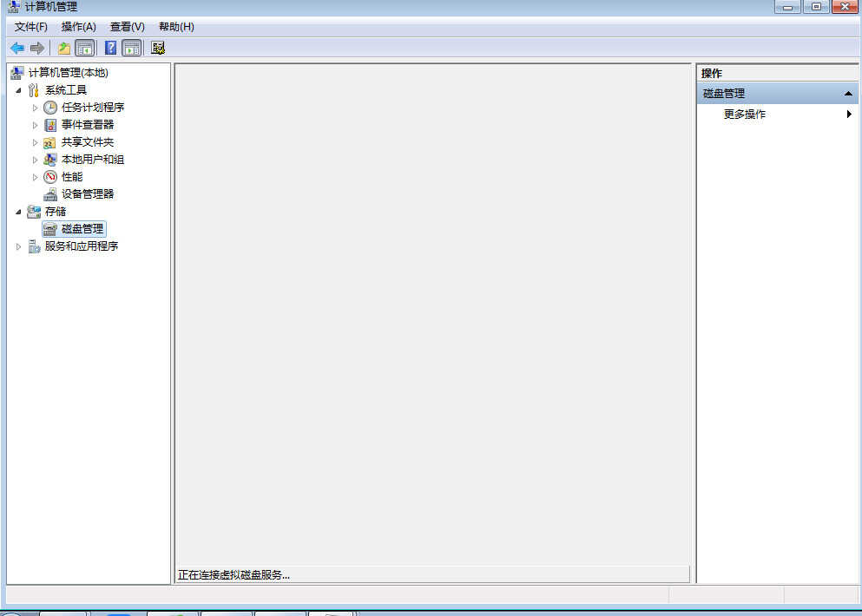The image size is (862, 616).
Task: Open the 帮助(H) menu
Action: (x=176, y=27)
